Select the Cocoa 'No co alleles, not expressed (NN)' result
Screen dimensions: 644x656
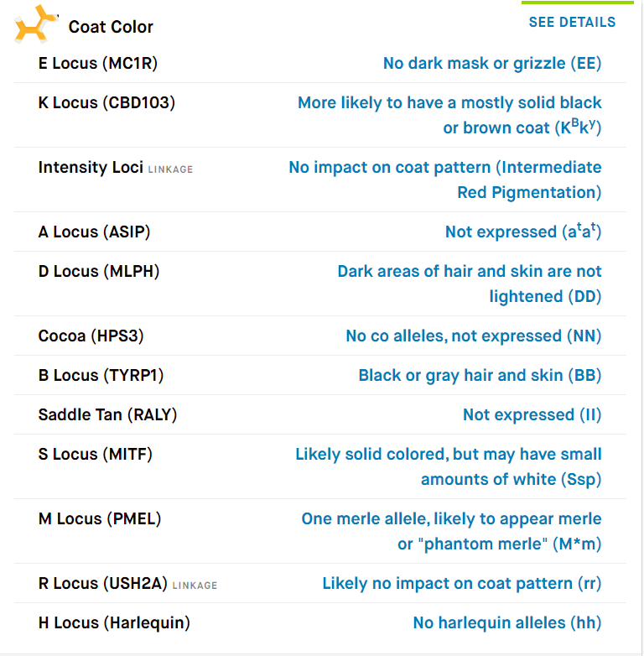point(474,336)
